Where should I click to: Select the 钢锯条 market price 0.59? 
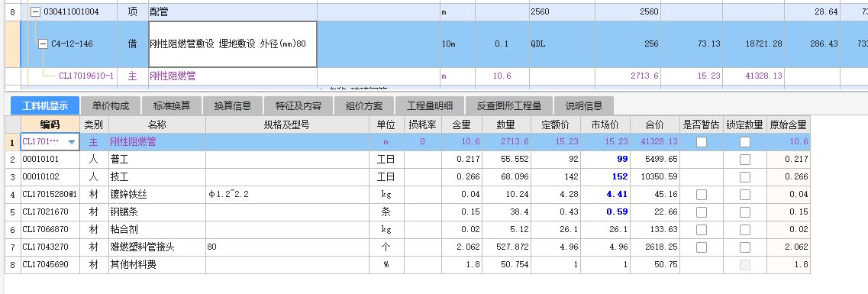[x=605, y=212]
